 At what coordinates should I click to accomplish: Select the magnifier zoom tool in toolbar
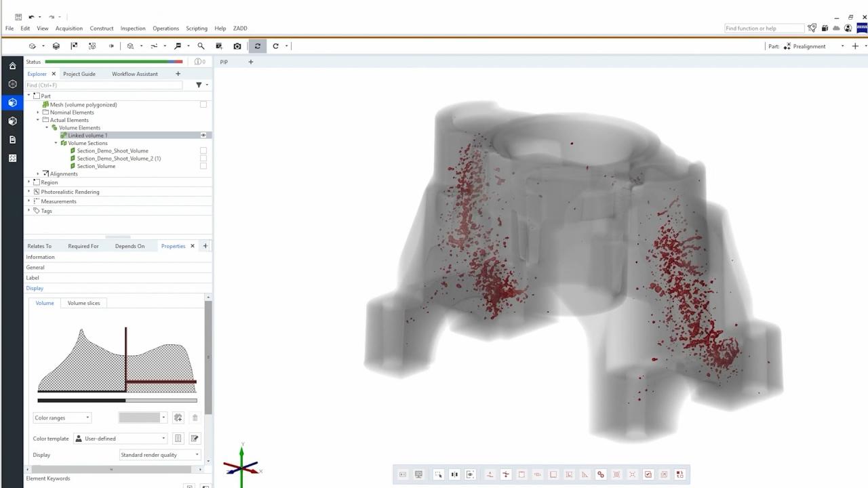click(201, 46)
